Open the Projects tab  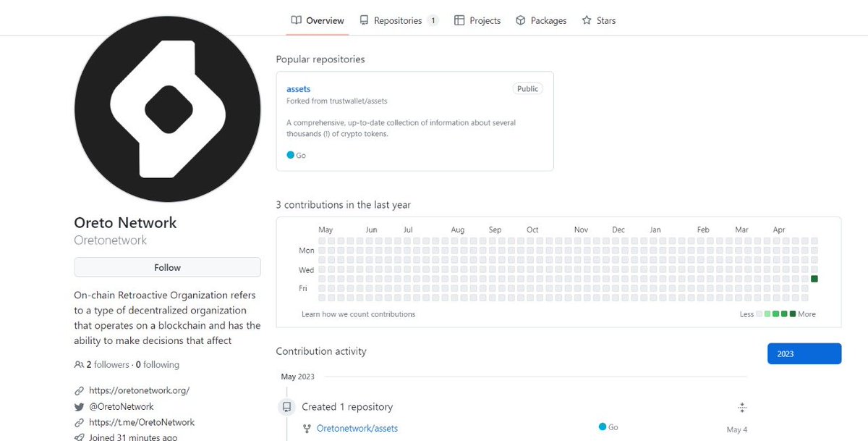[x=477, y=20]
